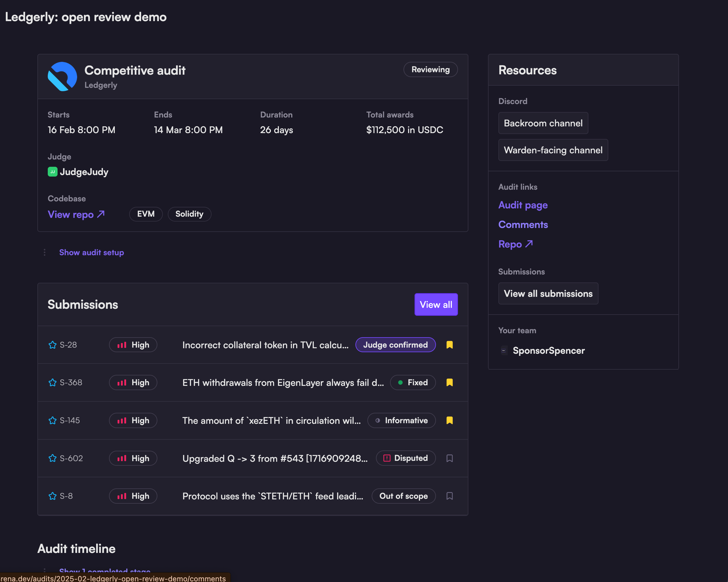Viewport: 728px width, 582px height.
Task: Click the star icon beside S-145
Action: [52, 420]
